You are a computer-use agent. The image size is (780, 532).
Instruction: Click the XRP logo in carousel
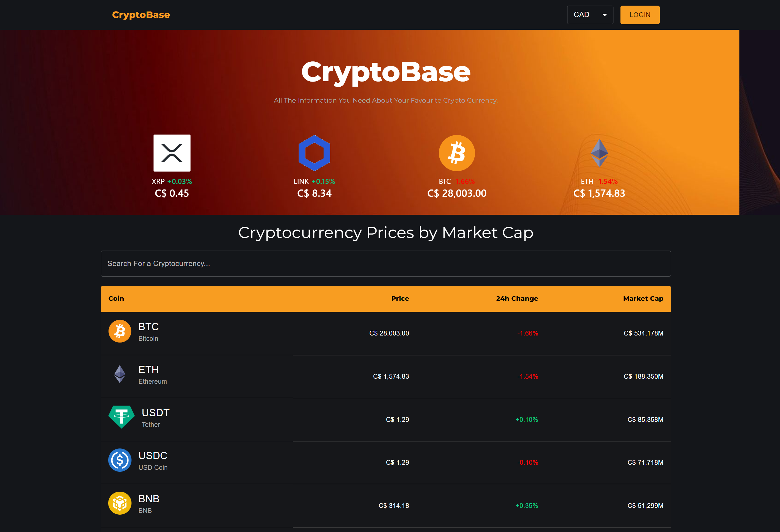[172, 153]
